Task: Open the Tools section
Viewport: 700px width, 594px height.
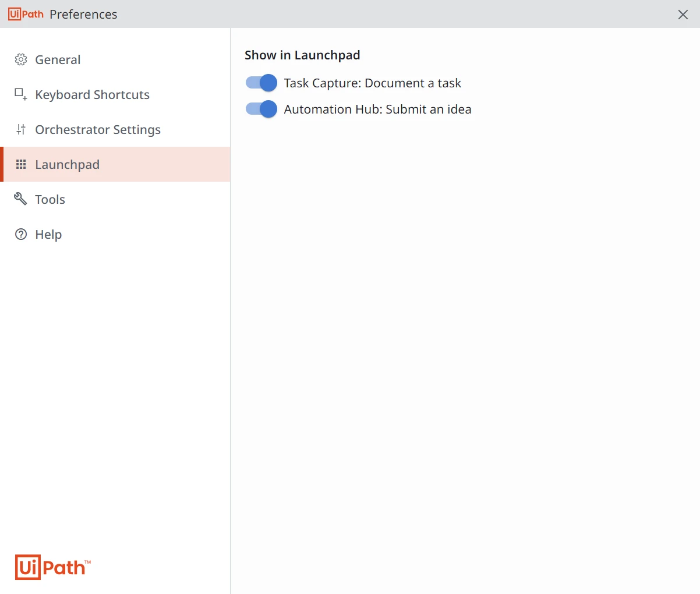Action: (x=115, y=199)
